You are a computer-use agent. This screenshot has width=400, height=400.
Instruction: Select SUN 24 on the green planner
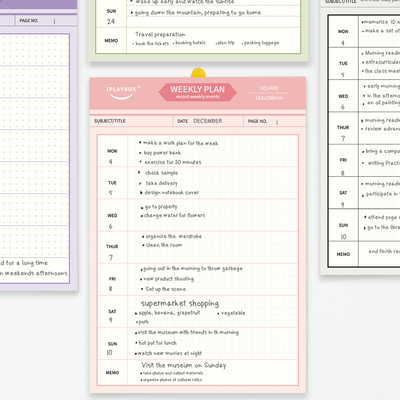[111, 17]
